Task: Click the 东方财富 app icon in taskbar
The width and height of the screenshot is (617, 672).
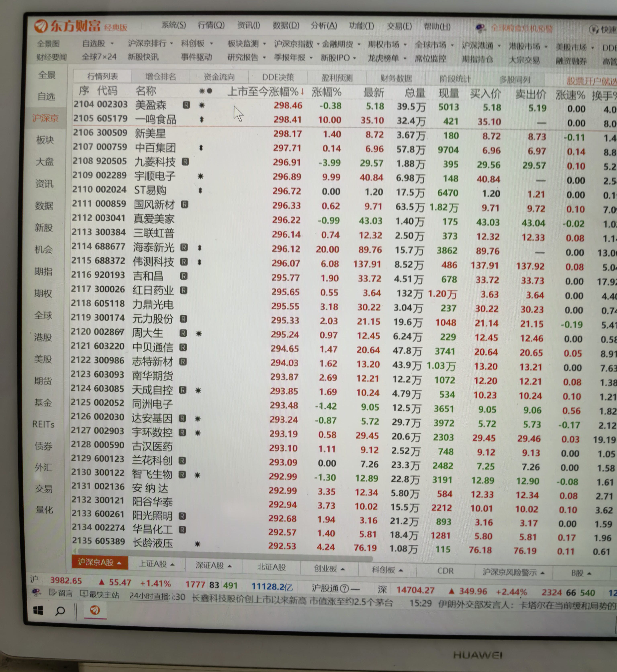Action: click(95, 610)
